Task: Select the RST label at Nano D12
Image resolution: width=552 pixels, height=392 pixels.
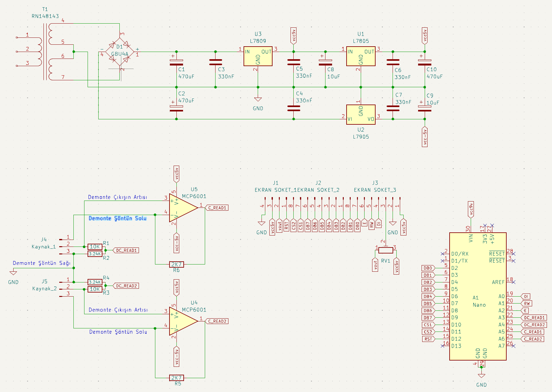Action: pos(428,339)
